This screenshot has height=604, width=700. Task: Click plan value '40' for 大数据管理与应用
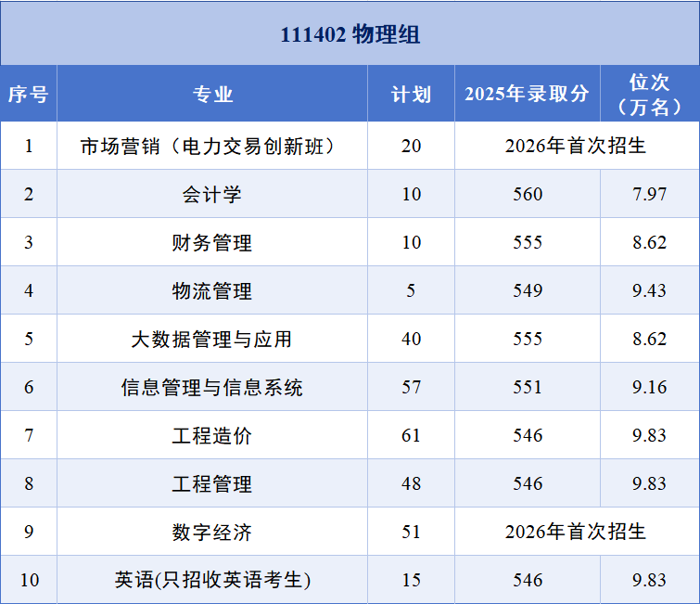click(x=411, y=339)
